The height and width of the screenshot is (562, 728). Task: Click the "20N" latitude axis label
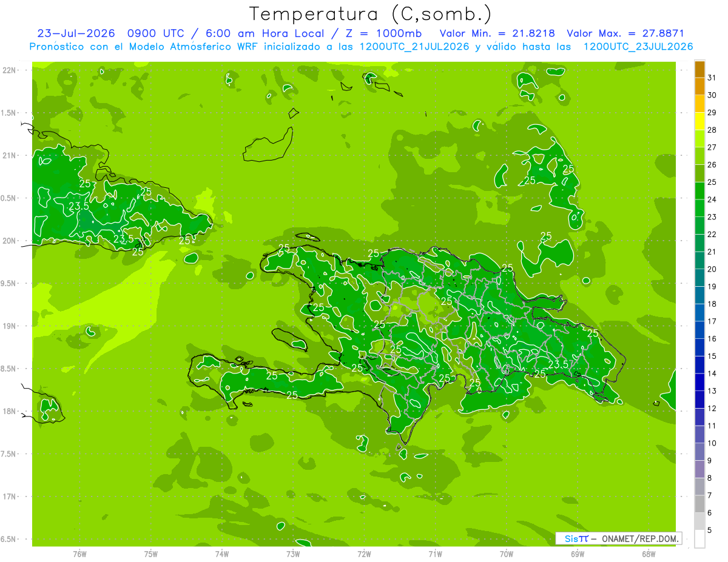coord(10,241)
